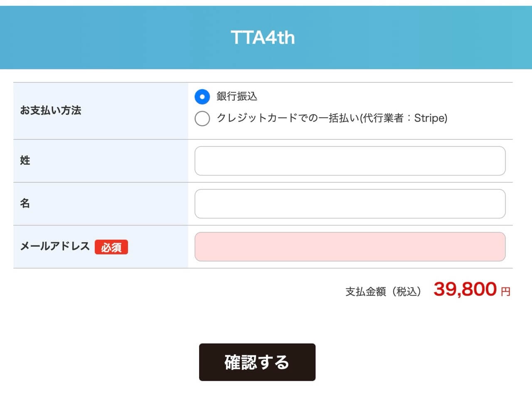532x414 pixels.
Task: Click the 代行業者：Stripe text
Action: point(403,118)
